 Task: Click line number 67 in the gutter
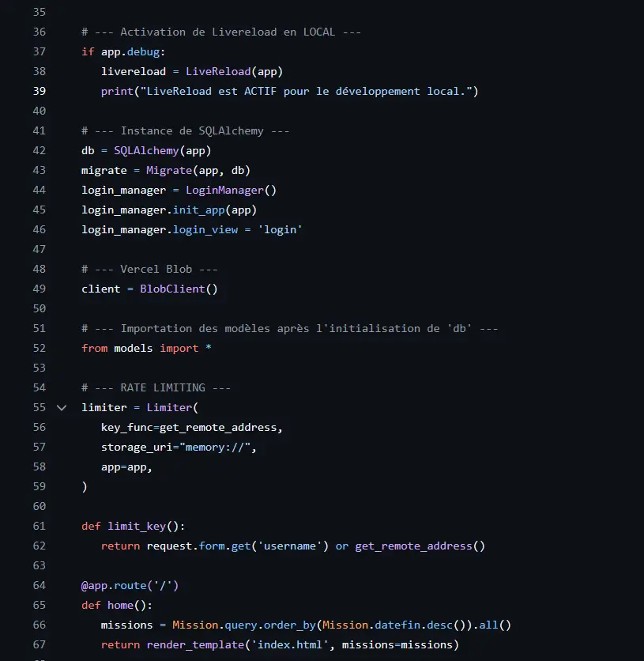point(39,644)
